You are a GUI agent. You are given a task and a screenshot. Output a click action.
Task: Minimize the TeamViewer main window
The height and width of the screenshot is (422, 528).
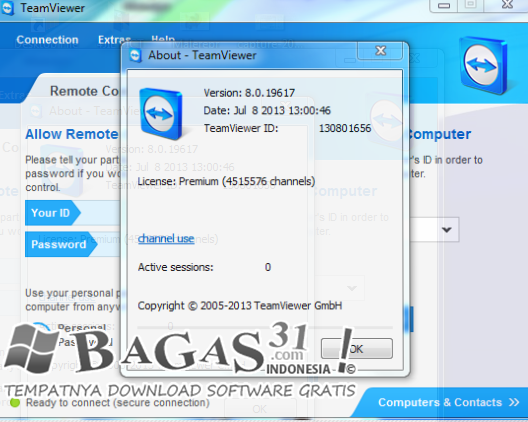[443, 6]
